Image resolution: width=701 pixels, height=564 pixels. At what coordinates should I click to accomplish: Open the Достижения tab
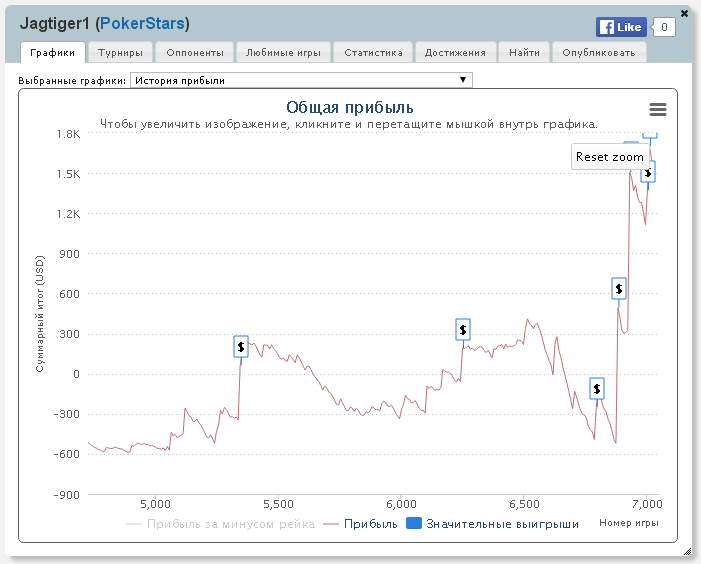pos(455,52)
